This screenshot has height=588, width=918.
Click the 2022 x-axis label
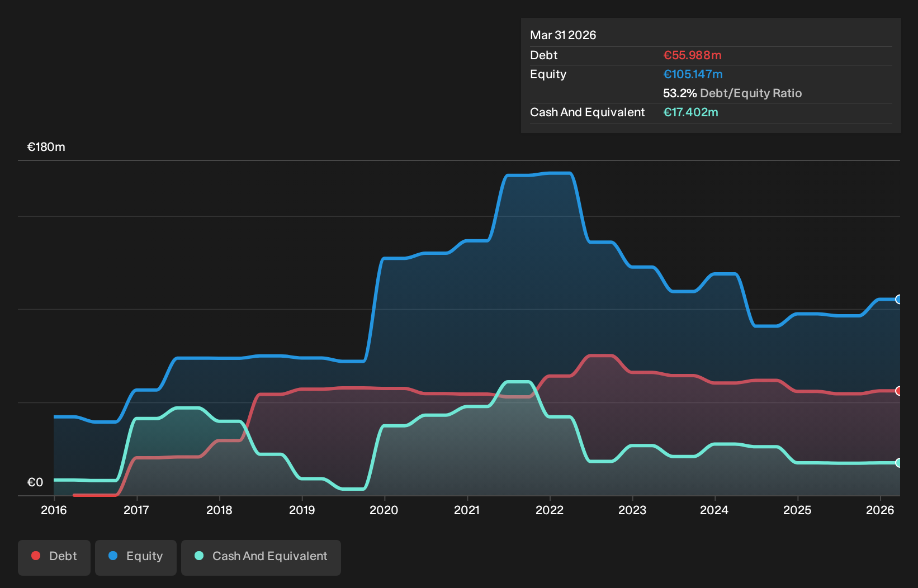[x=550, y=510]
